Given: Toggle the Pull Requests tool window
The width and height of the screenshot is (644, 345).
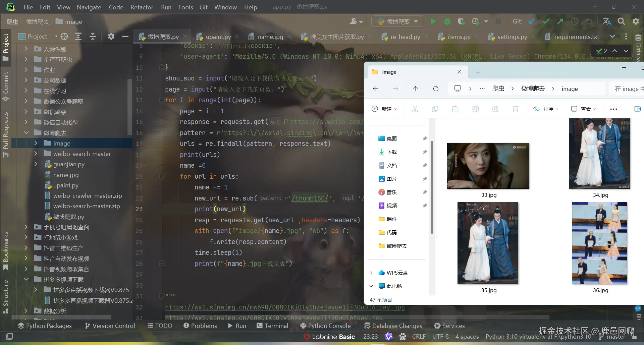Looking at the screenshot, I should click(6, 134).
